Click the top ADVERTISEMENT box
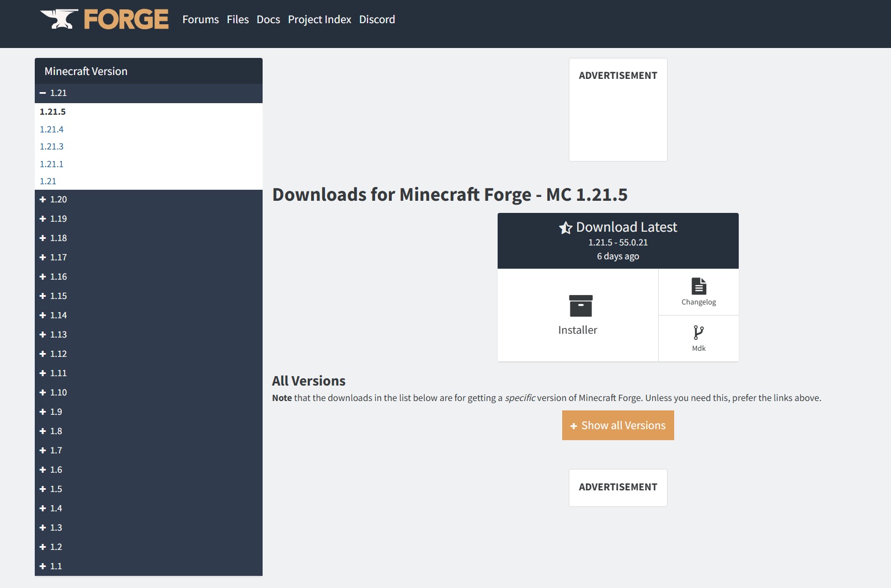The height and width of the screenshot is (588, 891). (618, 110)
